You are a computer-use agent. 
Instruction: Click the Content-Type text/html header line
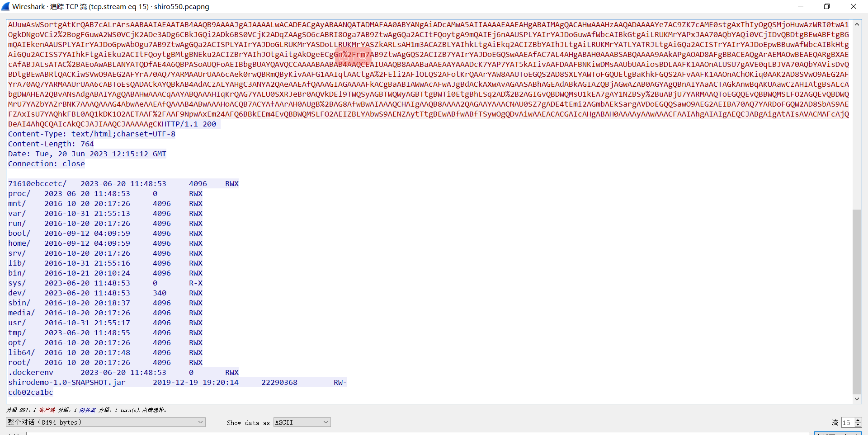(x=92, y=134)
